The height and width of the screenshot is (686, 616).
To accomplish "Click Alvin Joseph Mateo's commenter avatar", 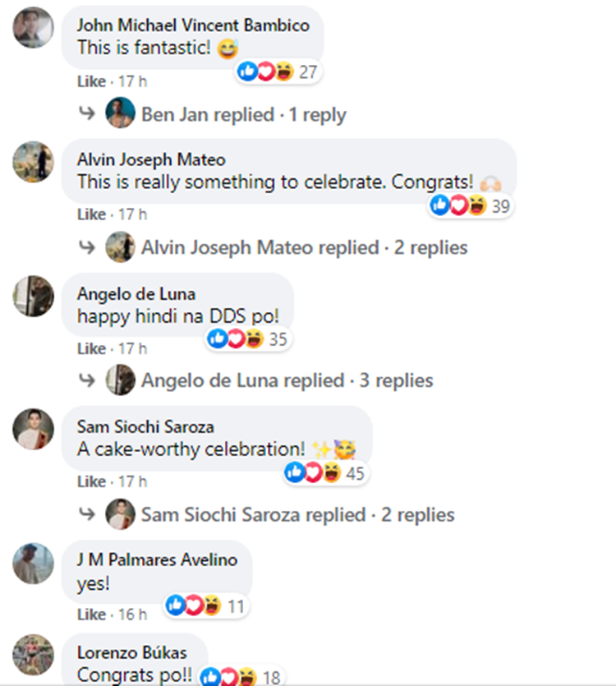I will (x=34, y=162).
